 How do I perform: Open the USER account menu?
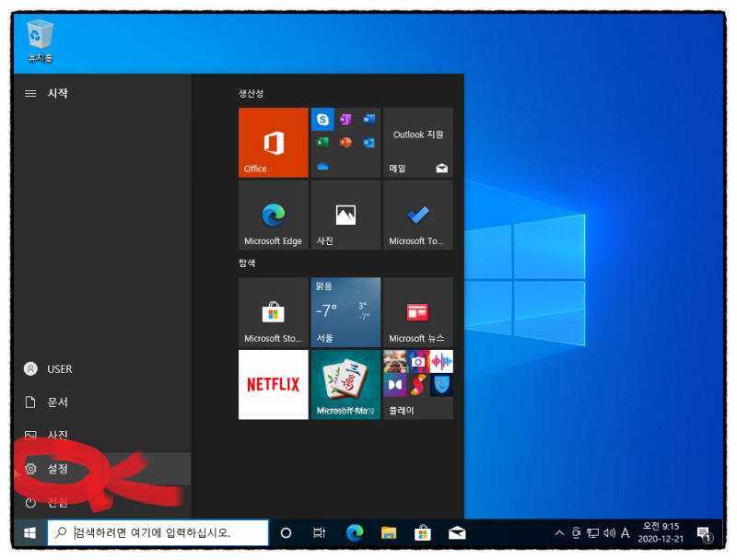(102, 368)
